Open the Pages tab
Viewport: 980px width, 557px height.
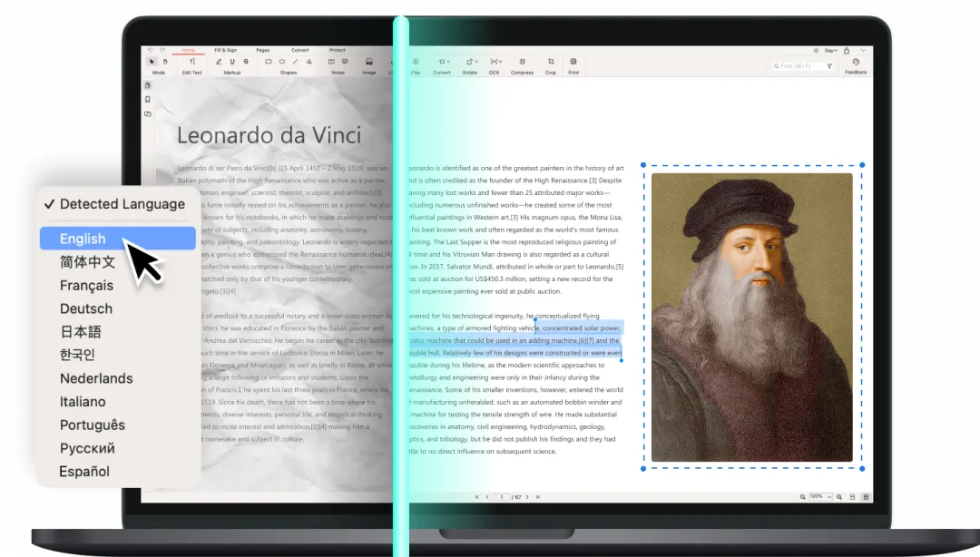tap(262, 50)
